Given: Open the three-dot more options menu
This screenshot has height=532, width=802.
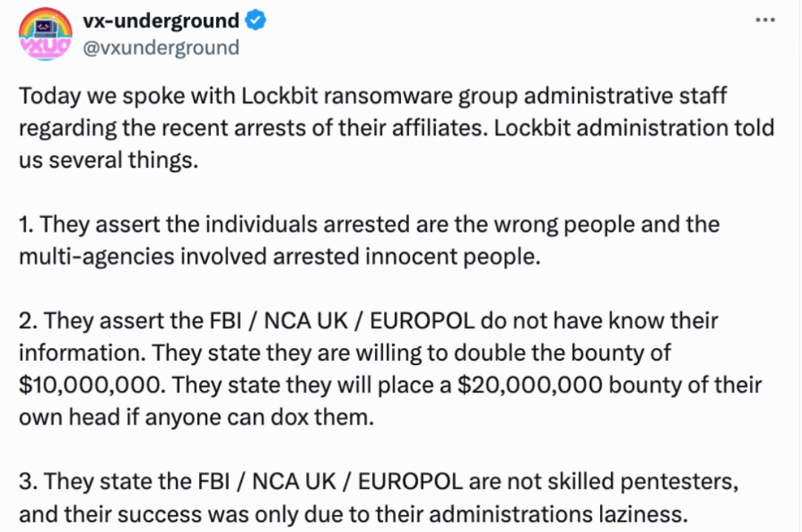Looking at the screenshot, I should point(765,21).
